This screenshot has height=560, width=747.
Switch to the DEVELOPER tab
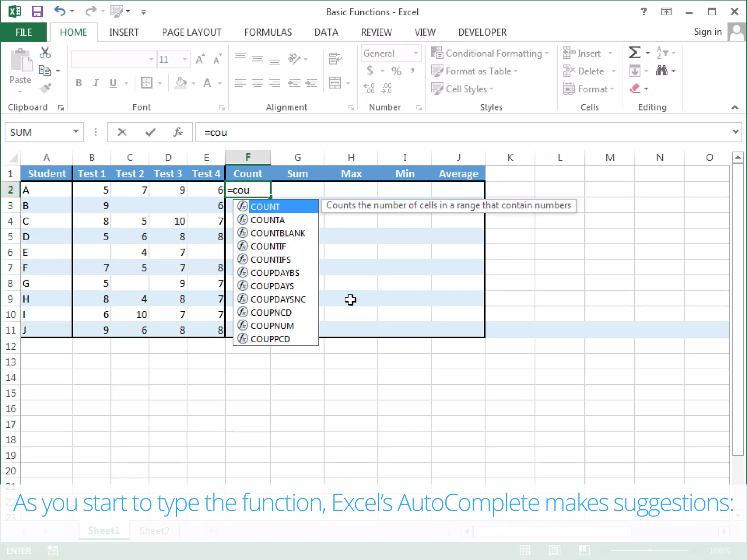point(482,32)
